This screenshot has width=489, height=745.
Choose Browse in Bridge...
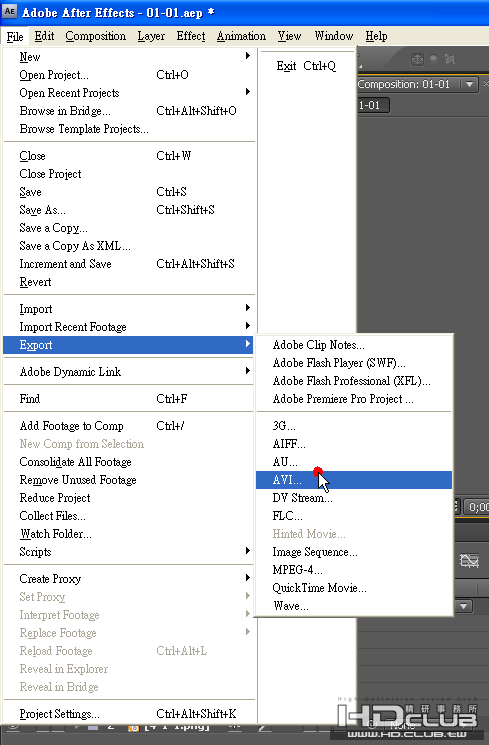(129, 111)
